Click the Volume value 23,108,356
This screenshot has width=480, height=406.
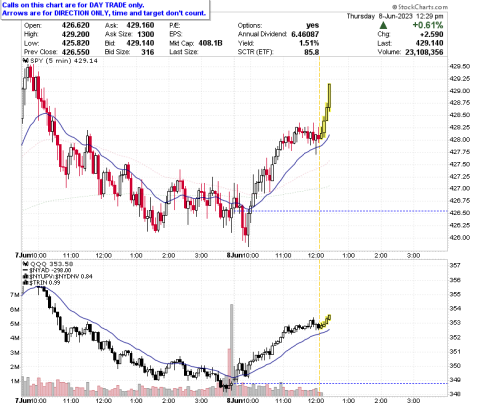point(424,52)
